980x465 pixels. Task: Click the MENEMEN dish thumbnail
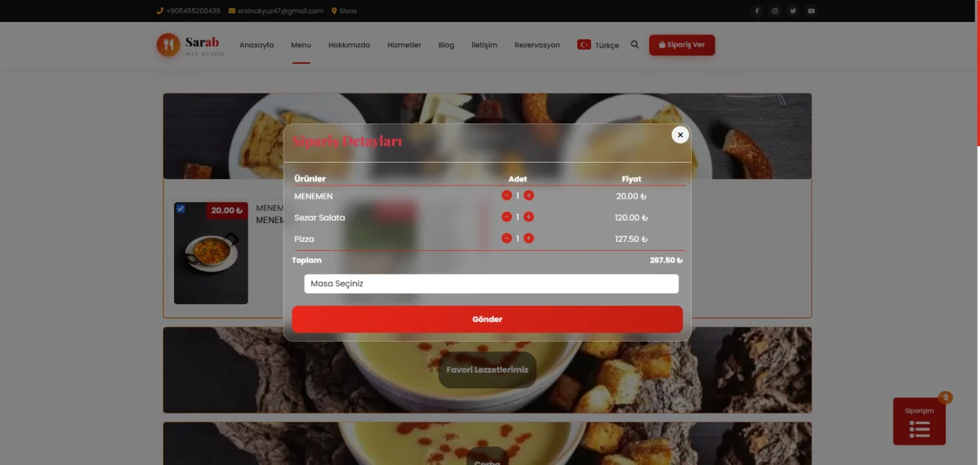click(x=211, y=253)
